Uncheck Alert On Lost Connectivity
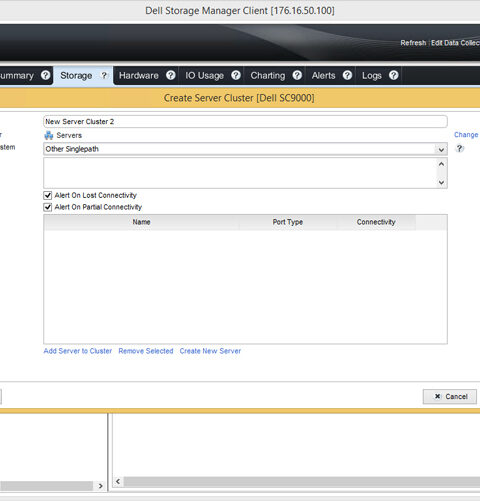480x501 pixels. tap(48, 195)
